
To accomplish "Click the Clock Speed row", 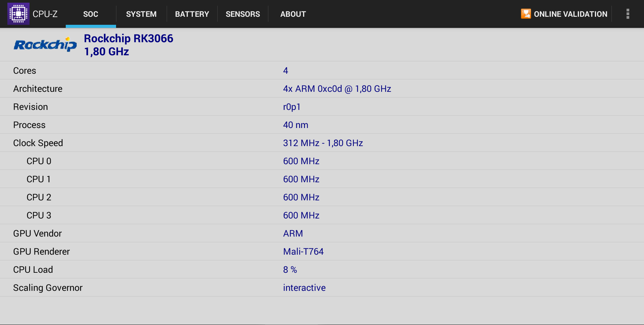I will pyautogui.click(x=322, y=143).
